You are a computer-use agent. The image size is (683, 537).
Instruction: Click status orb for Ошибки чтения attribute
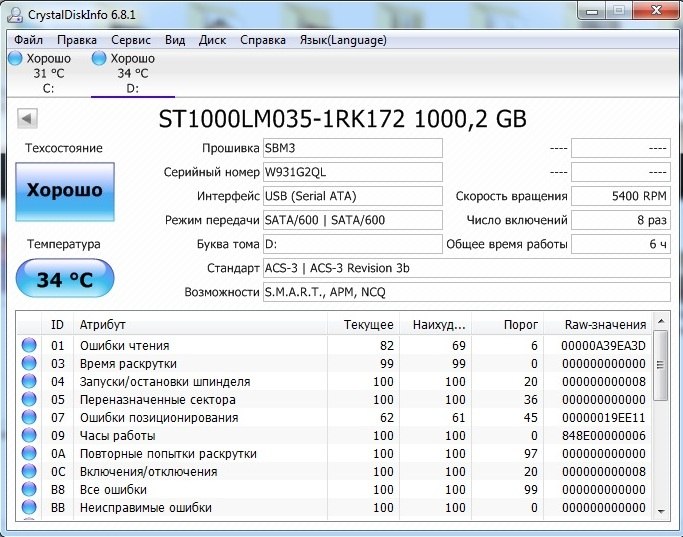click(29, 346)
